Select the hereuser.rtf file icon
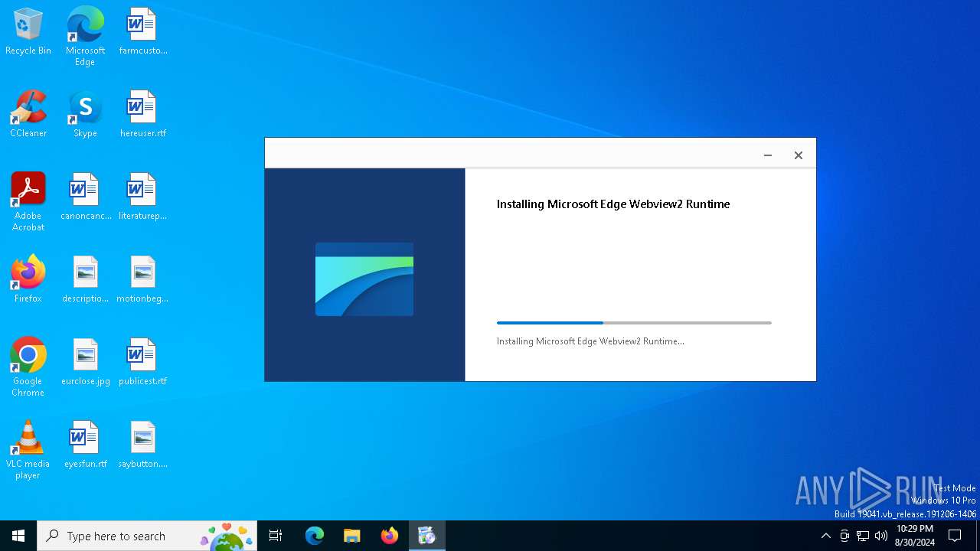Image resolution: width=980 pixels, height=551 pixels. pyautogui.click(x=142, y=115)
